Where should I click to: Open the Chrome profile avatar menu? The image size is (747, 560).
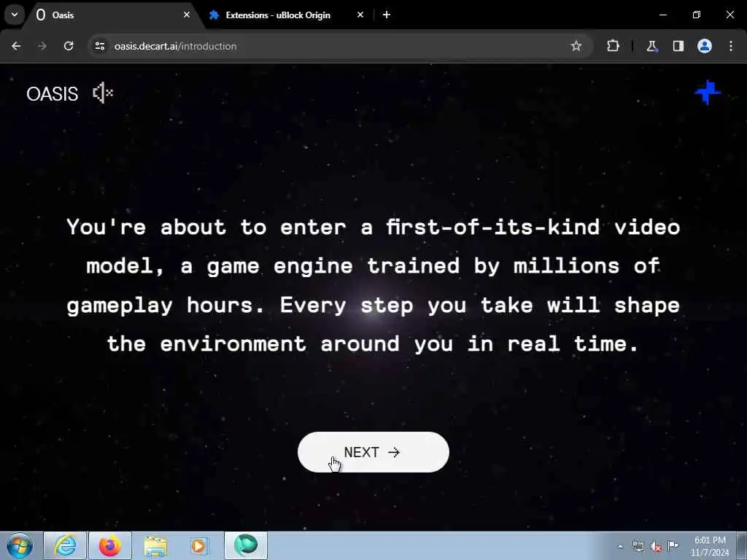[x=705, y=46]
